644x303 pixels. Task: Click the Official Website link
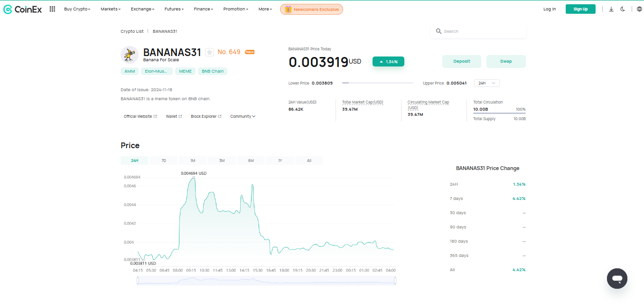[140, 116]
